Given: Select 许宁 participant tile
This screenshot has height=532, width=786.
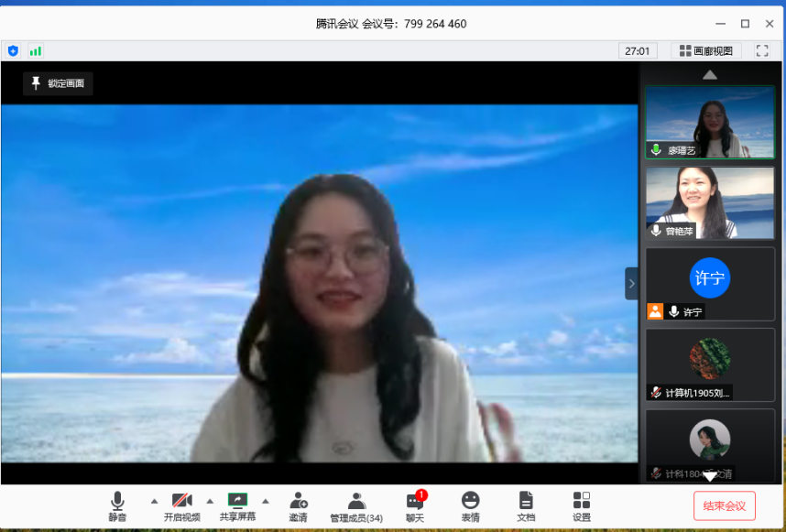Looking at the screenshot, I should click(710, 284).
